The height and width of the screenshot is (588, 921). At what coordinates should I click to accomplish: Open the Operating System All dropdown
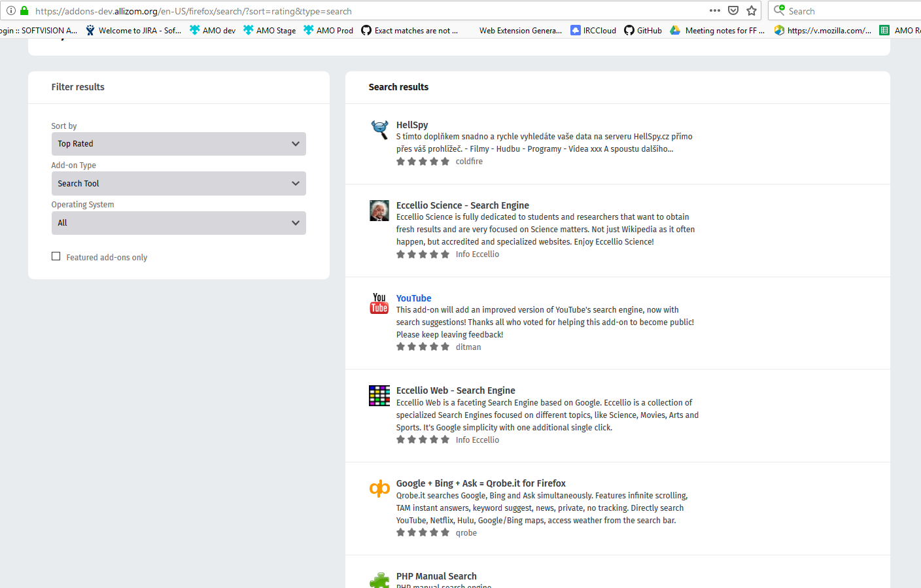(179, 223)
